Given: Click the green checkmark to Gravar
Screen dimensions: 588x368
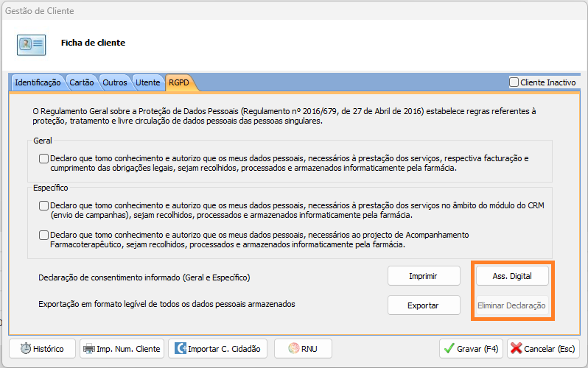Looking at the screenshot, I should point(449,349).
